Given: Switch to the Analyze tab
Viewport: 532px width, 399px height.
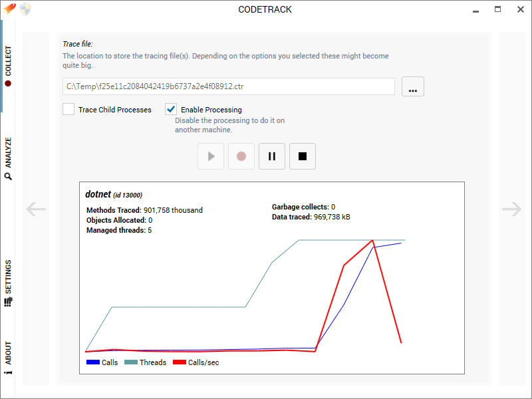Looking at the screenshot, I should click(x=8, y=158).
